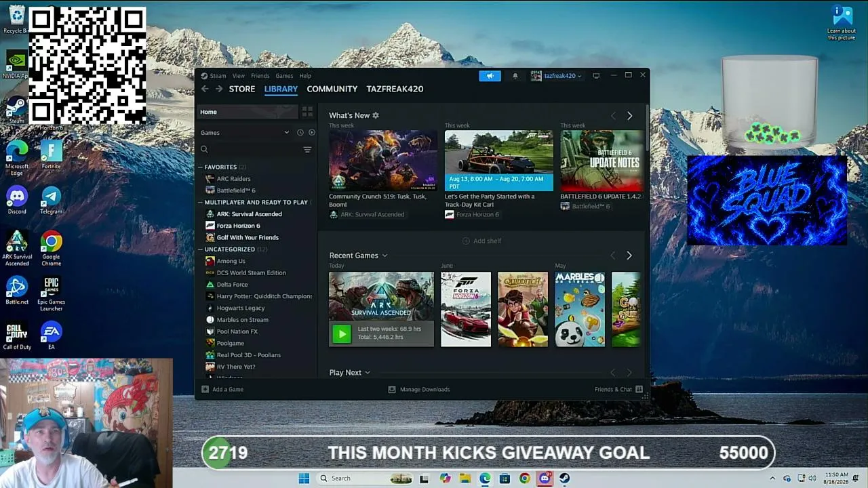Screen dimensions: 868x488
Task: Play ARK: Survival Ascended with green play button
Action: [x=342, y=333]
